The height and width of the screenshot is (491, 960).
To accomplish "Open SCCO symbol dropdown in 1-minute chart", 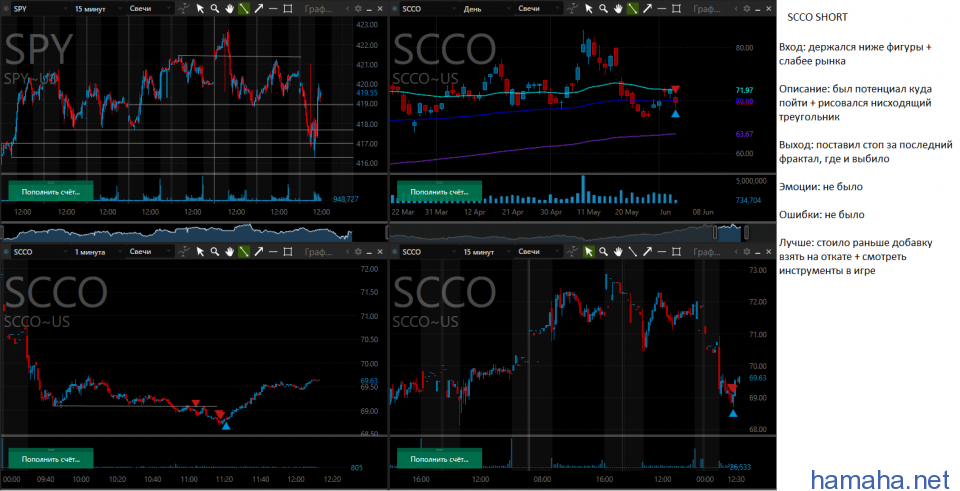I will (x=39, y=251).
